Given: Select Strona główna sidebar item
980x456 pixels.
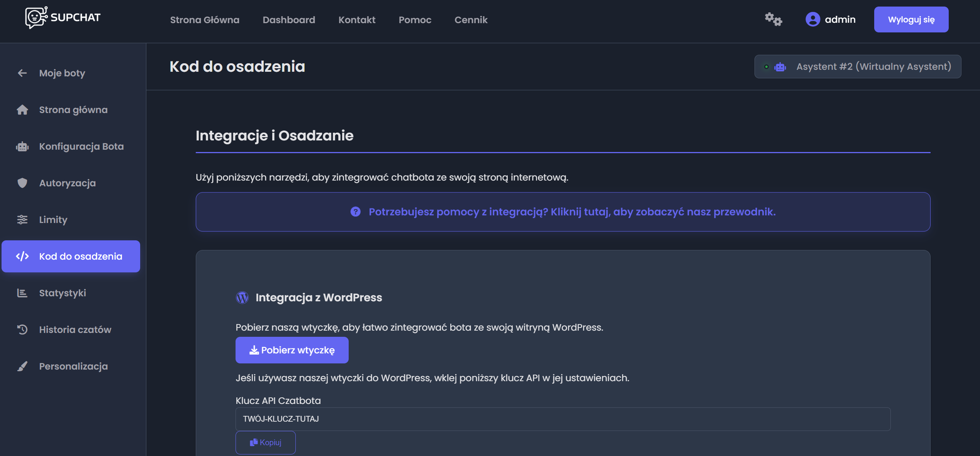Looking at the screenshot, I should 71,110.
